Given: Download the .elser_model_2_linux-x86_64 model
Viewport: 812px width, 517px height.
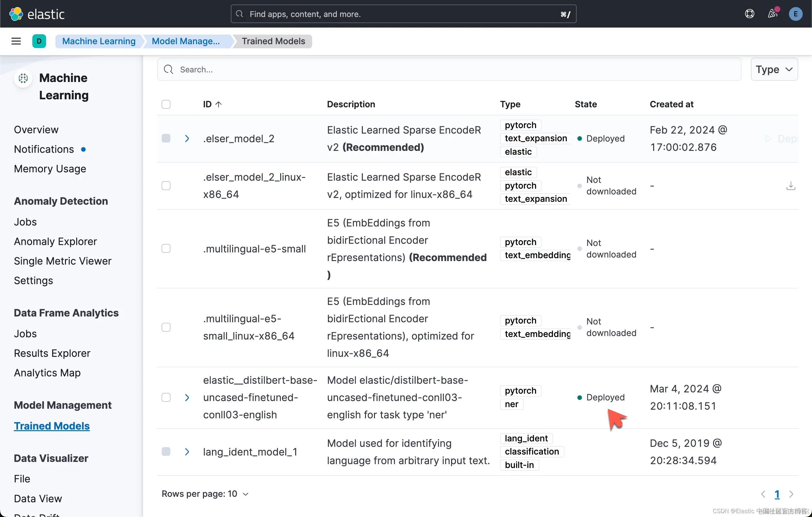Looking at the screenshot, I should point(791,186).
